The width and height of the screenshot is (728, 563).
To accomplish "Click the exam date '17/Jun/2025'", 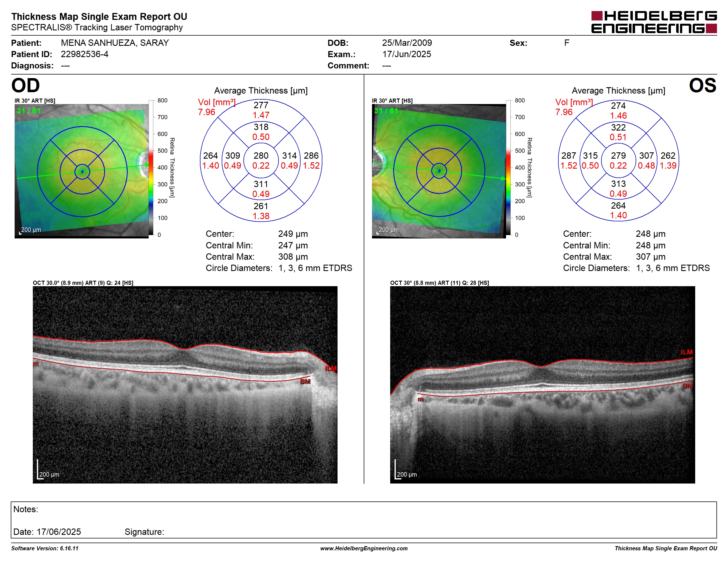I will [x=407, y=54].
